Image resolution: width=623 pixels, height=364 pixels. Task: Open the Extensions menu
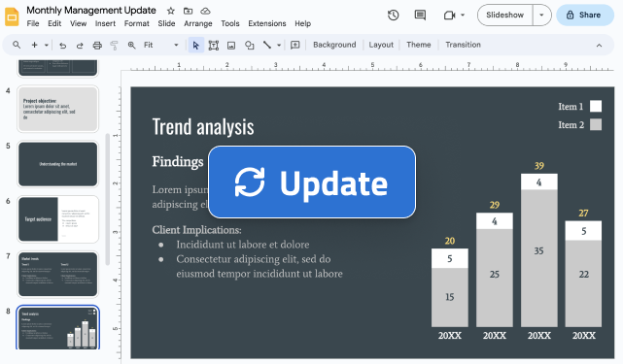(x=267, y=24)
